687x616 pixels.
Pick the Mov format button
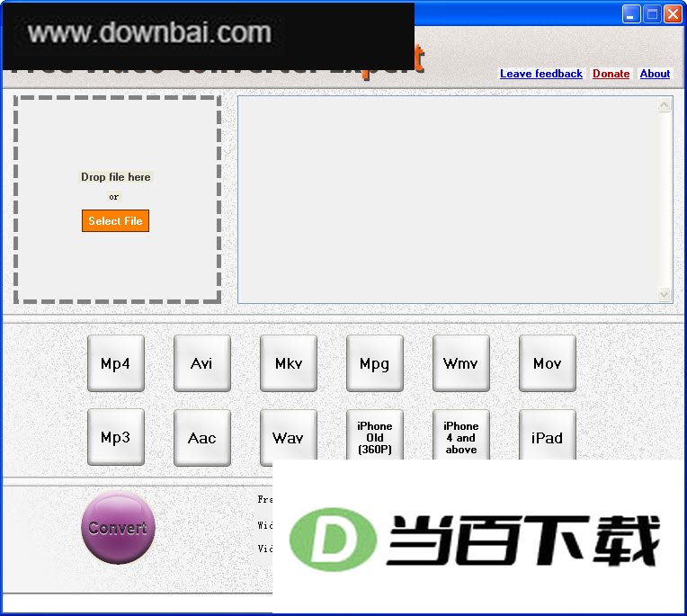548,363
